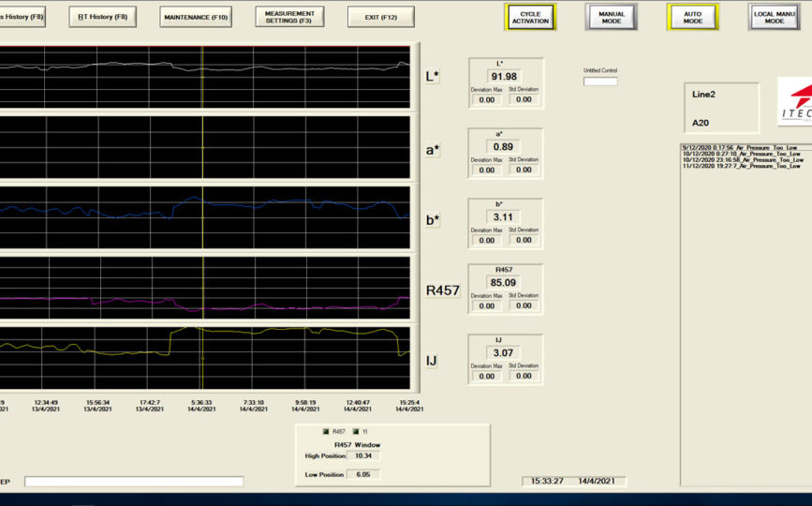Click the large IJ chart label

point(431,361)
